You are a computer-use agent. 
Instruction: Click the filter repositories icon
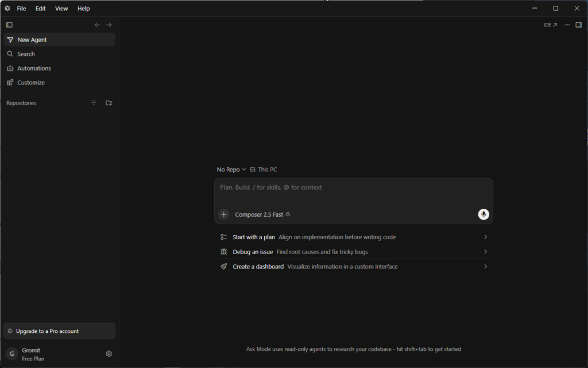94,103
